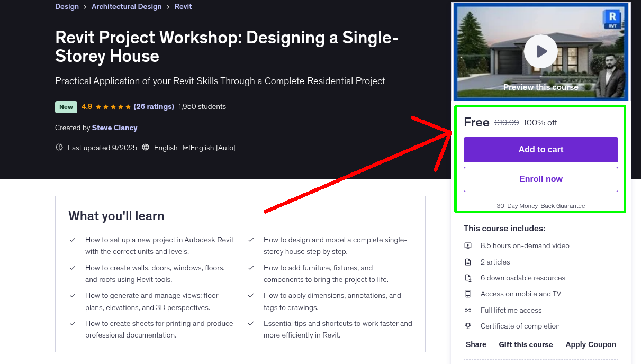Click the on-demand video icon

point(468,245)
